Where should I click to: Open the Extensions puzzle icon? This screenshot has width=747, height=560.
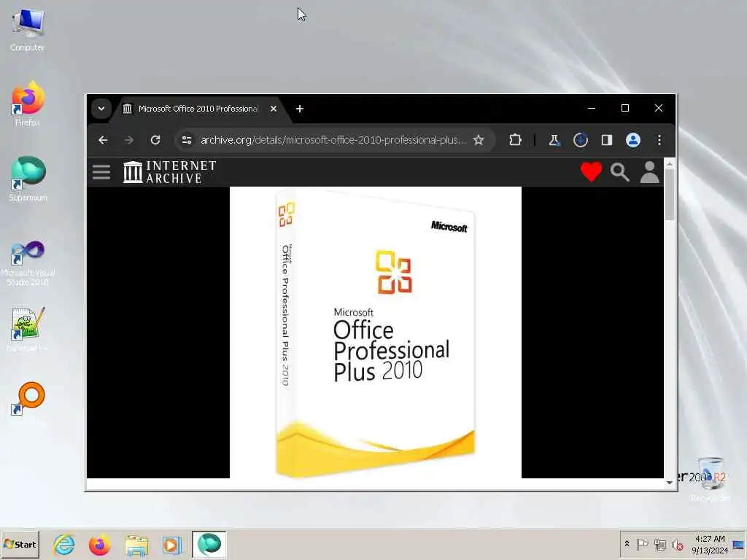(x=515, y=140)
